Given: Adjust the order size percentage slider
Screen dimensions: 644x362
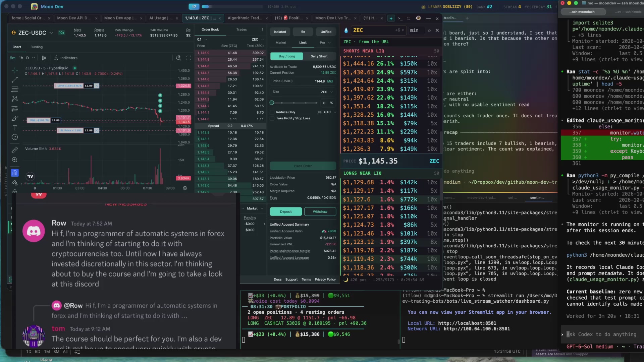Looking at the screenshot, I should [x=294, y=103].
